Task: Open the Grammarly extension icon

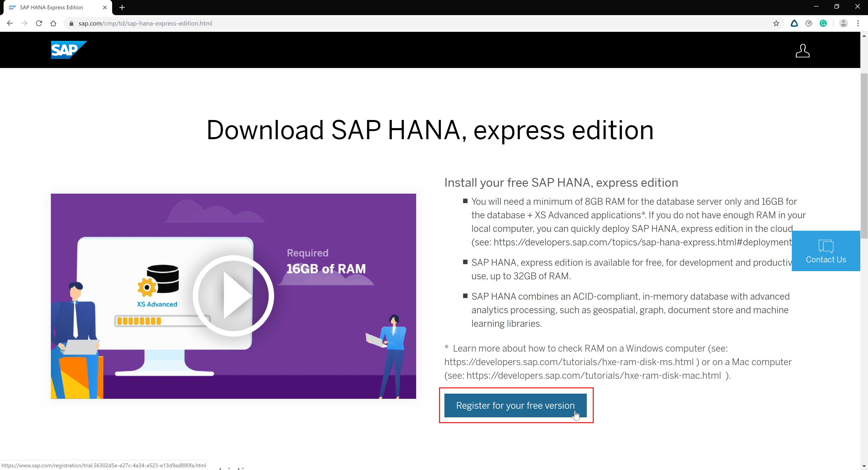Action: [x=823, y=23]
